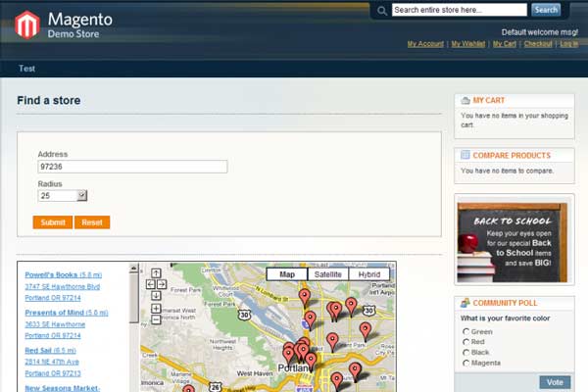Select Red poll option
The width and height of the screenshot is (588, 392).
pos(466,342)
